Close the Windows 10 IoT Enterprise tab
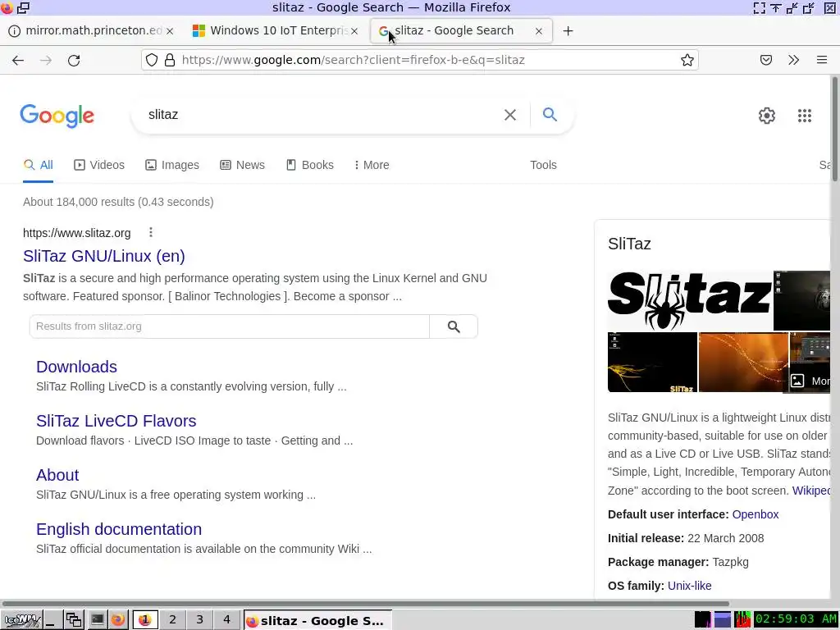Viewport: 840px width, 630px height. tap(354, 32)
